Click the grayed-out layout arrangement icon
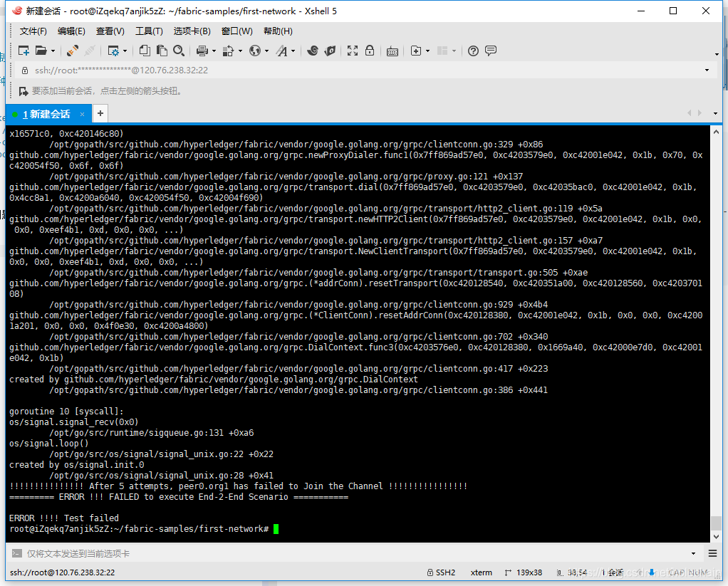 point(442,51)
